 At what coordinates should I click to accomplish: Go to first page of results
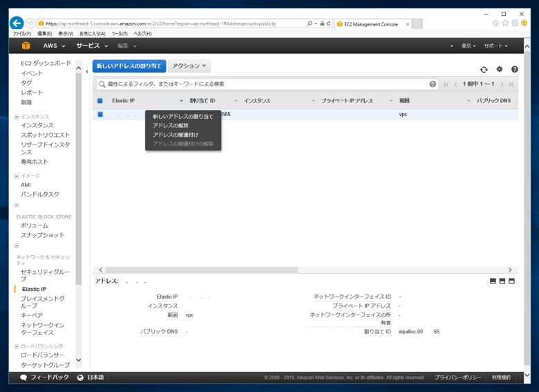446,84
